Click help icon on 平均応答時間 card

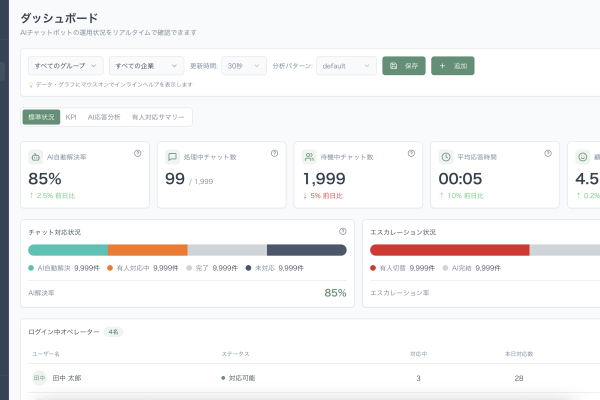(x=548, y=153)
